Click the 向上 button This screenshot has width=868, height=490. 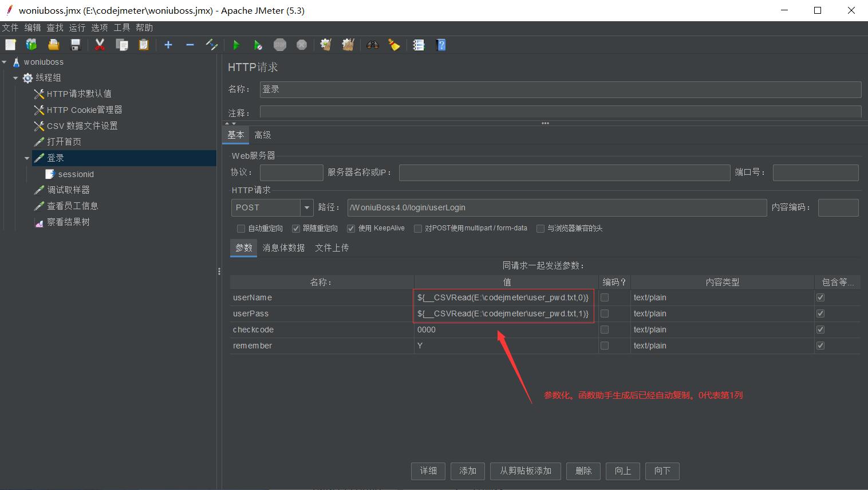pos(623,471)
